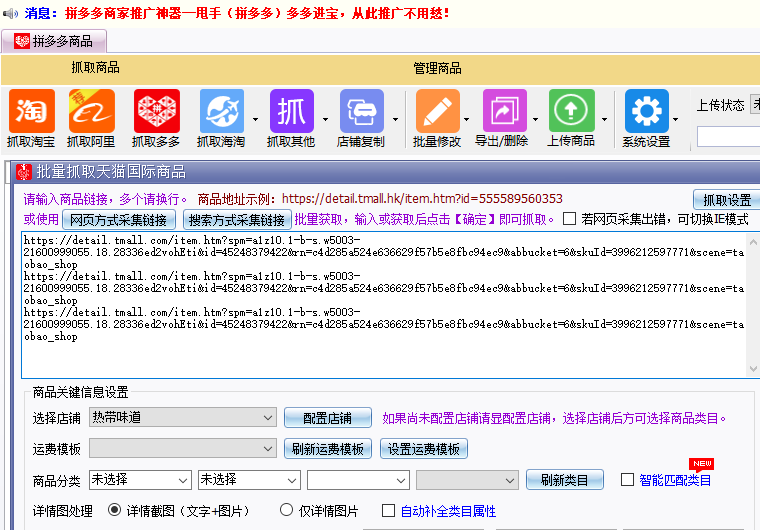Click the 抓取设置 button
The height and width of the screenshot is (530, 760).
(x=727, y=200)
